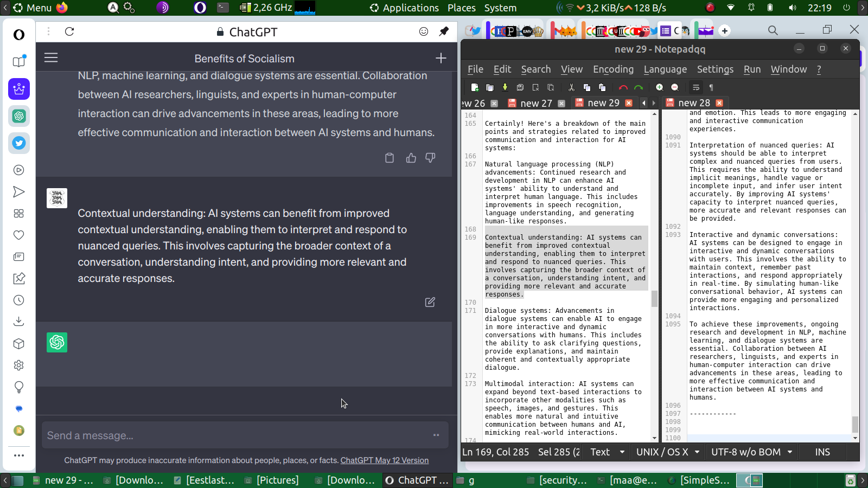Paste using the Notepadqq clipboard icon
The width and height of the screenshot is (868, 488).
pyautogui.click(x=602, y=87)
